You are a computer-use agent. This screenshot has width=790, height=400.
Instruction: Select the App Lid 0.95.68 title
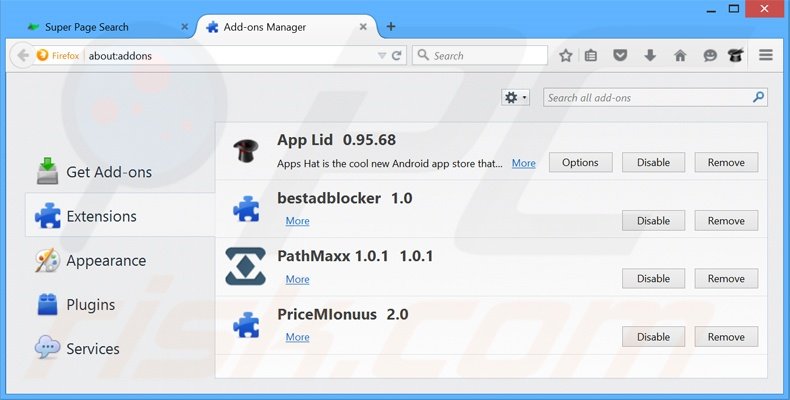(337, 140)
